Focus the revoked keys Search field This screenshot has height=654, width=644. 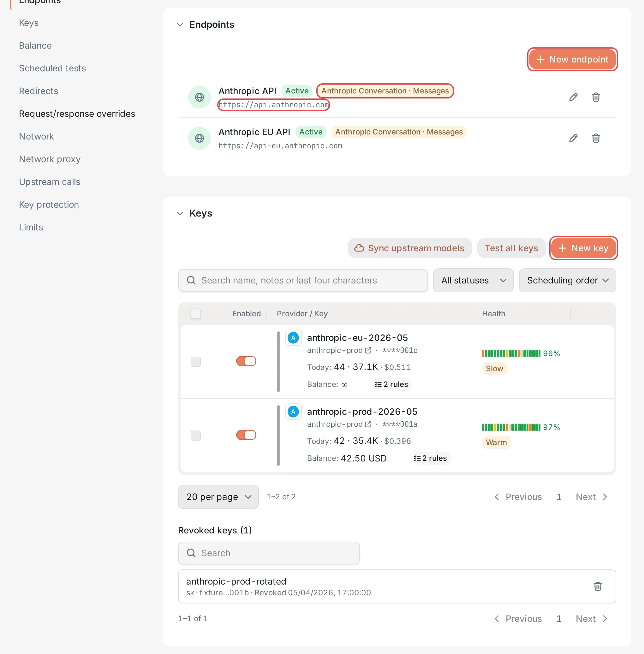(x=269, y=553)
